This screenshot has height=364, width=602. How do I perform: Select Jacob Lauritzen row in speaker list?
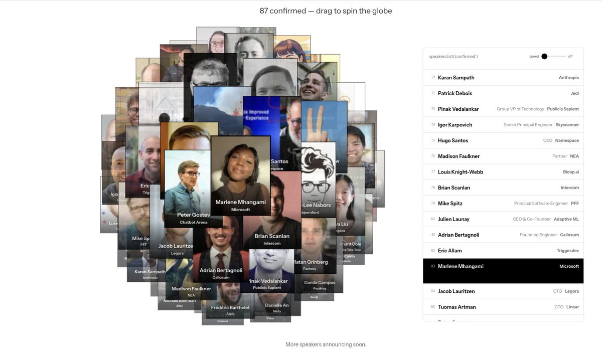click(503, 291)
